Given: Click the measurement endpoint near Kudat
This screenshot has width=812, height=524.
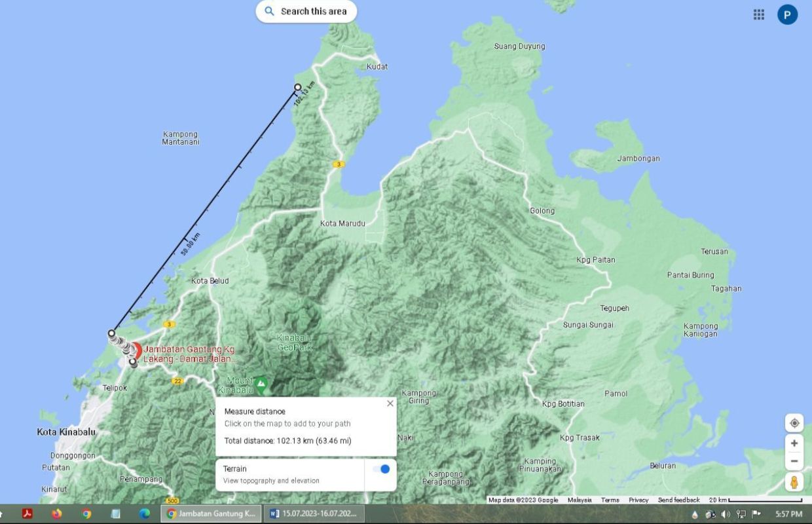Looking at the screenshot, I should (x=298, y=87).
